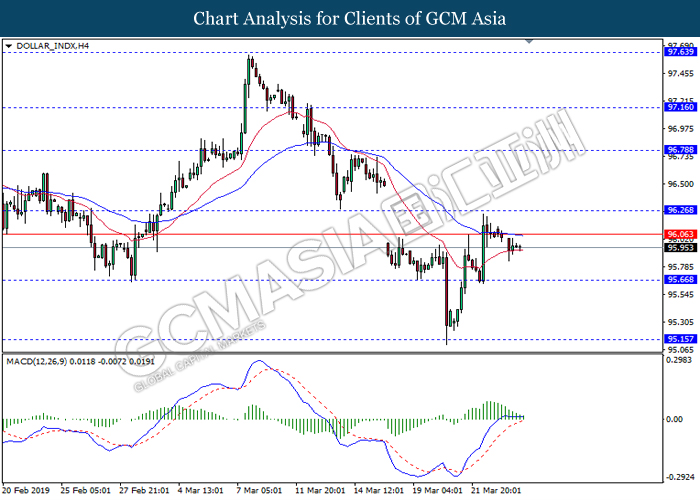Open the DOLLAR_INDX,H4 symbol dropdown arrow

(x=8, y=46)
